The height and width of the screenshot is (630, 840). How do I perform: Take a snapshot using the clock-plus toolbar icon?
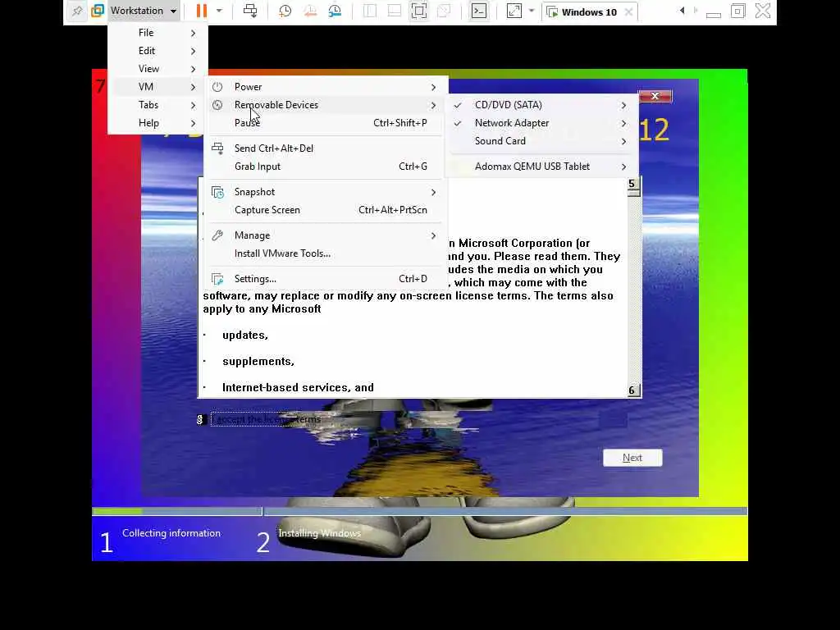point(285,11)
